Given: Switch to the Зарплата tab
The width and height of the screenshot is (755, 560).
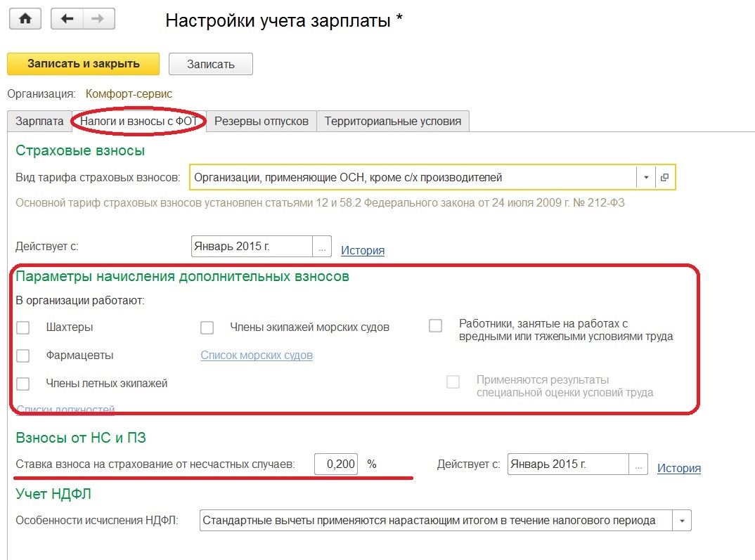Looking at the screenshot, I should click(x=39, y=121).
